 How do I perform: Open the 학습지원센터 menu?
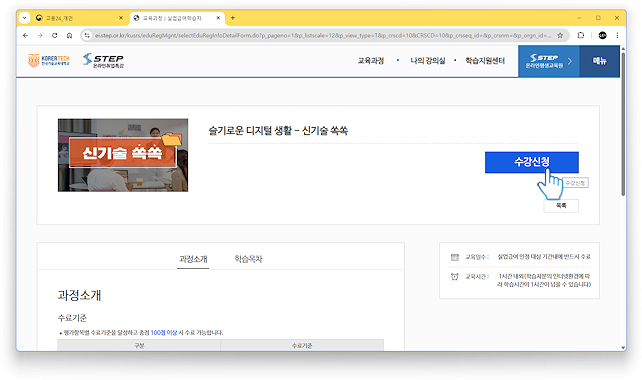pos(485,61)
